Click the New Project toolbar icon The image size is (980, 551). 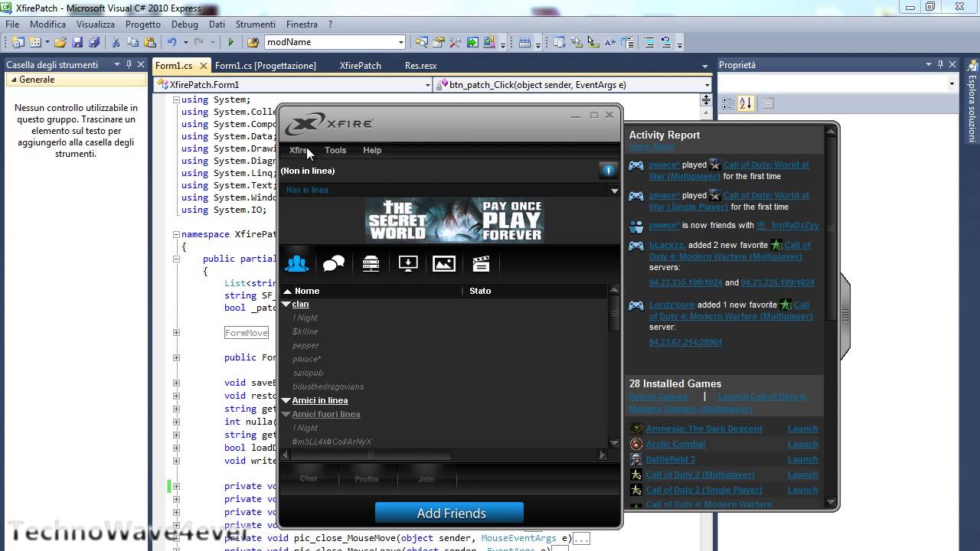(18, 42)
